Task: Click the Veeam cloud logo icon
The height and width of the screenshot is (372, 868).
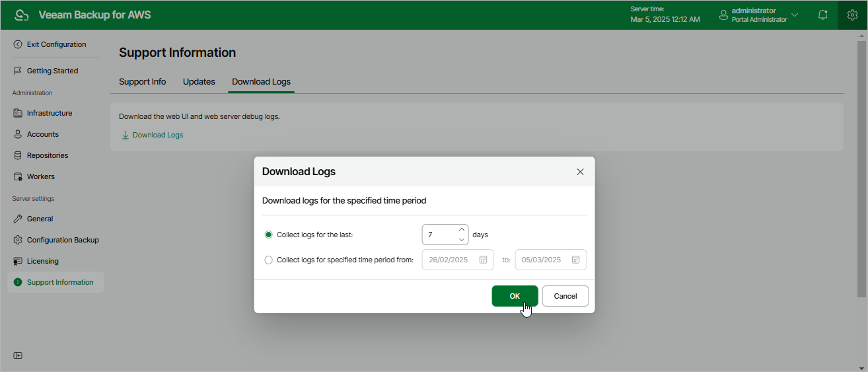Action: pyautogui.click(x=22, y=15)
